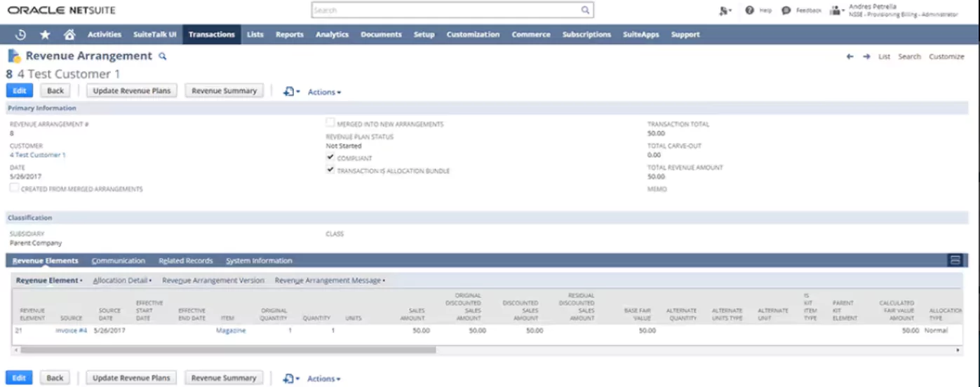Expand the bottom Actions dropdown

click(x=324, y=379)
